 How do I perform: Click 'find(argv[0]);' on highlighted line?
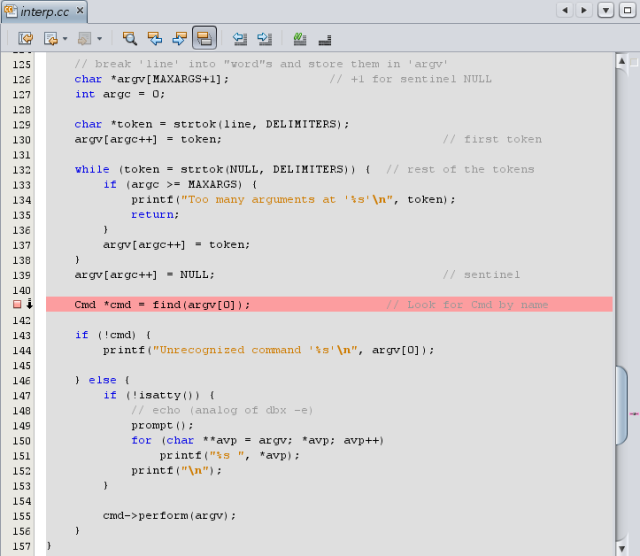[201, 305]
